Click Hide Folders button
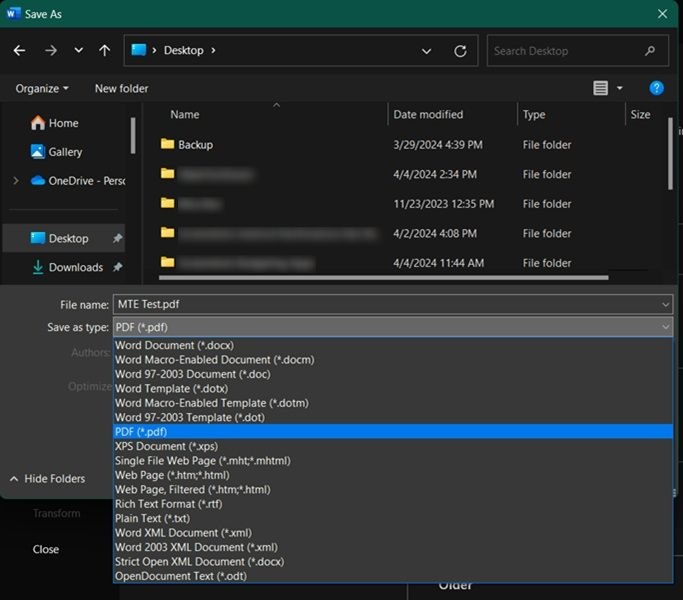This screenshot has width=683, height=600. pyautogui.click(x=47, y=479)
